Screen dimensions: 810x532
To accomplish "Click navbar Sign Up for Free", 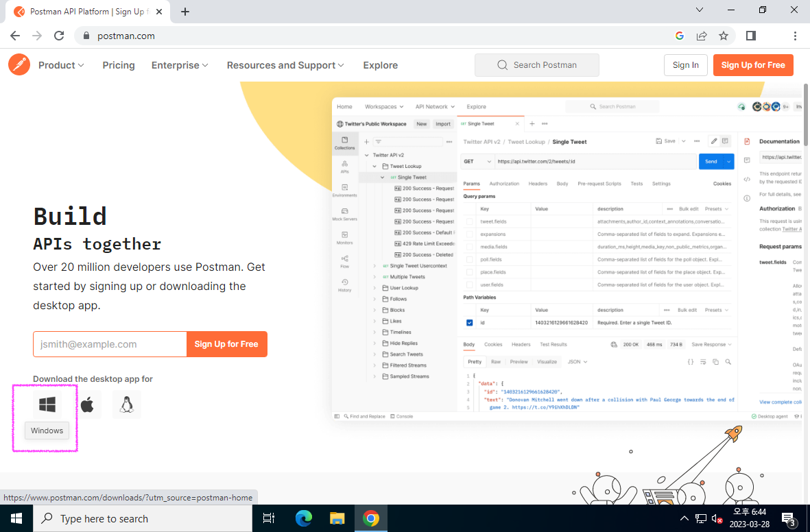I will 753,65.
